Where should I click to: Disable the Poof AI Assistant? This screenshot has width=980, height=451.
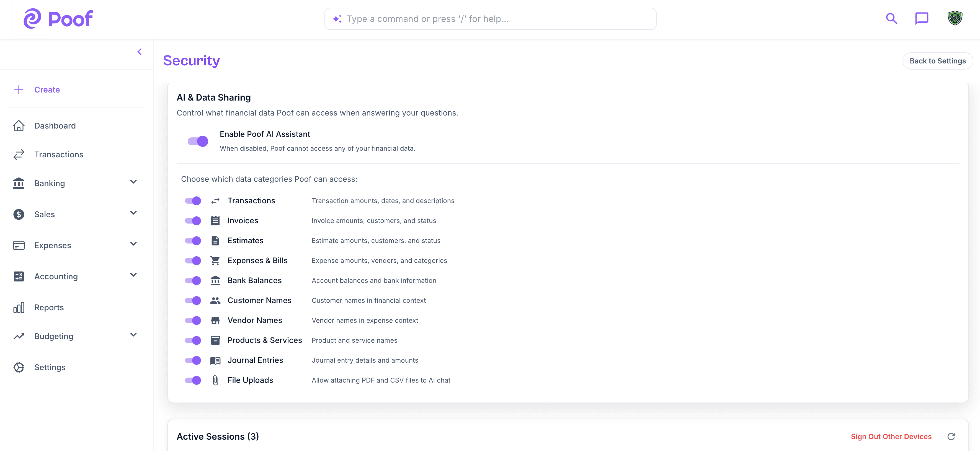pos(198,141)
